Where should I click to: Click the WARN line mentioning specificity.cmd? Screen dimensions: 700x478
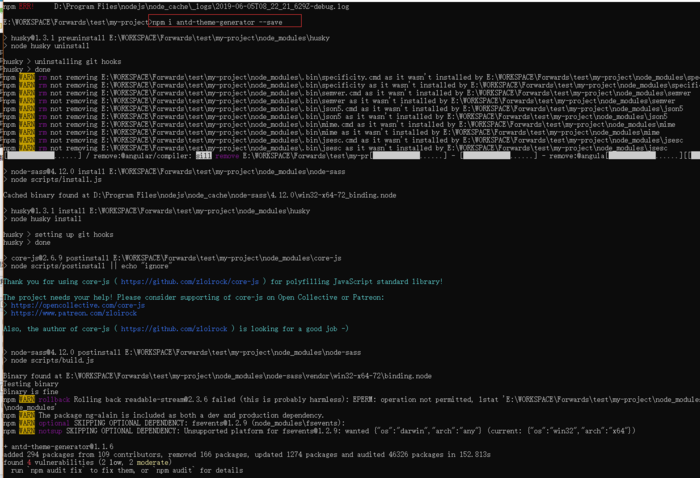tap(351, 77)
